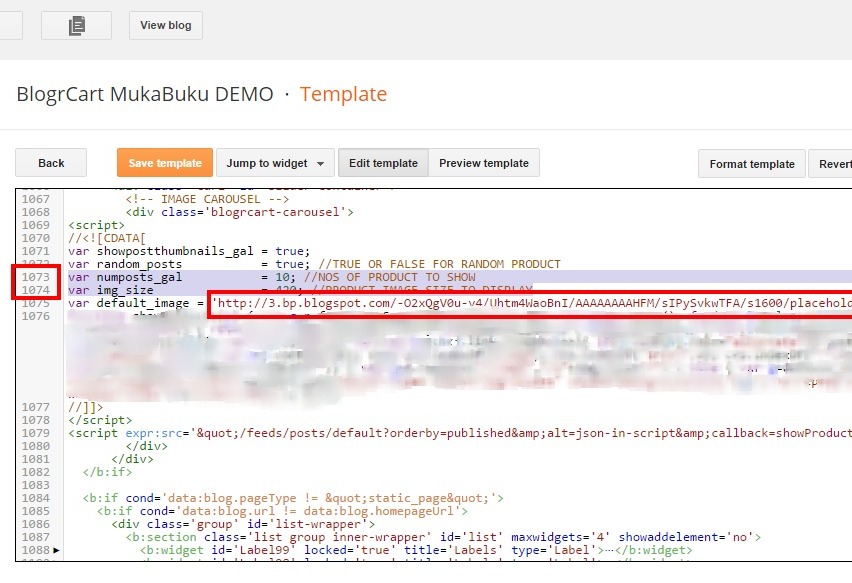Open View blog

166,26
